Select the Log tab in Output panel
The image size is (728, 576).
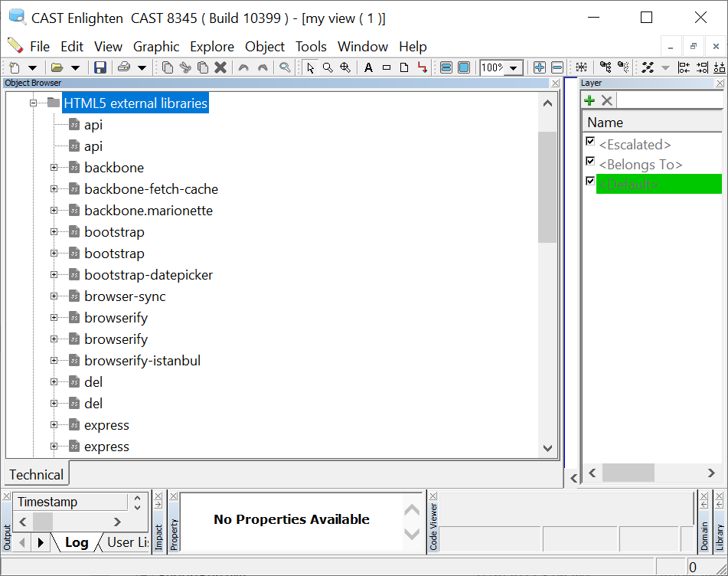(x=77, y=542)
